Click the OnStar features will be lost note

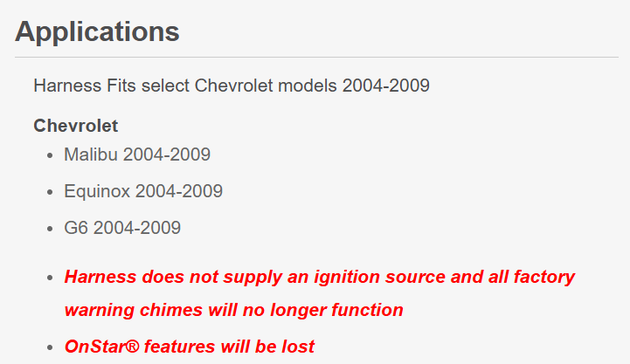pyautogui.click(x=190, y=347)
